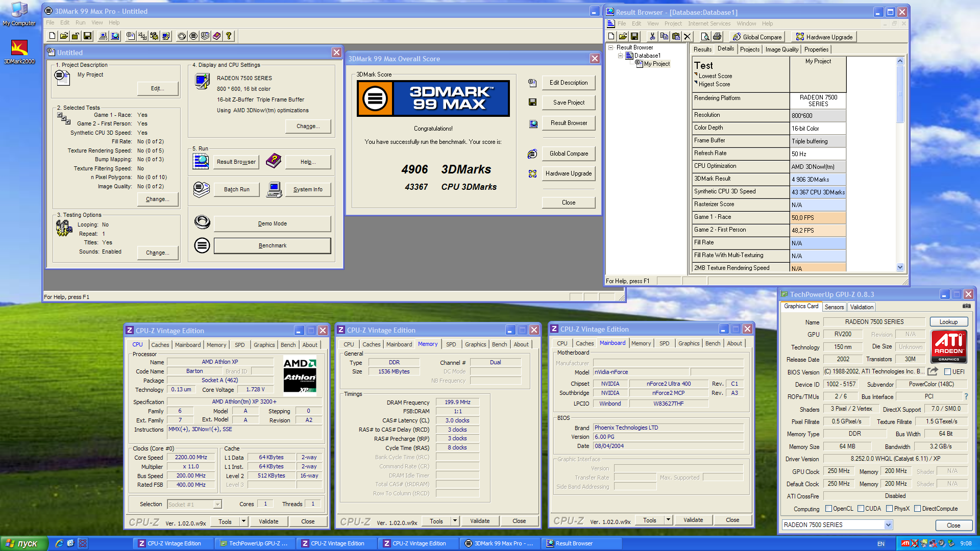The image size is (980, 551).
Task: Toggle OpenCL checkbox in GPU-Z
Action: (x=829, y=509)
